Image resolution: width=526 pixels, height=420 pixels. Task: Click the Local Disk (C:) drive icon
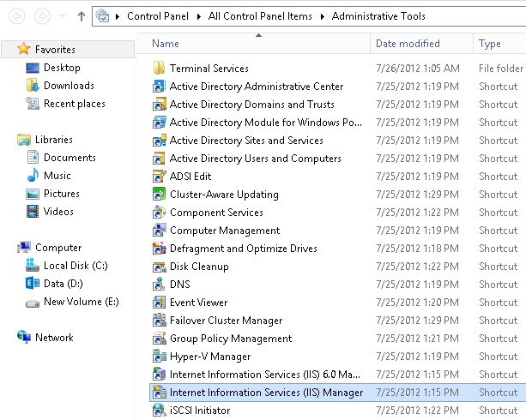pos(33,265)
